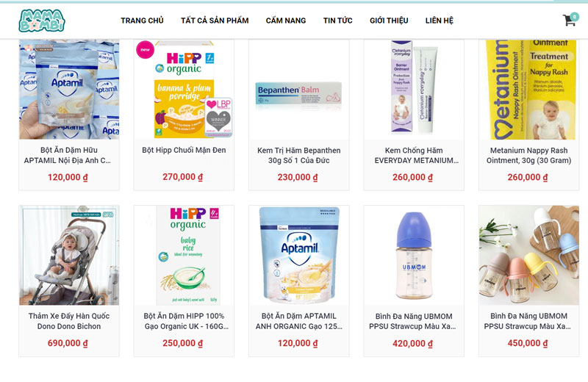Click the Mama Bambi logo
Image resolution: width=588 pixels, height=382 pixels.
42,21
